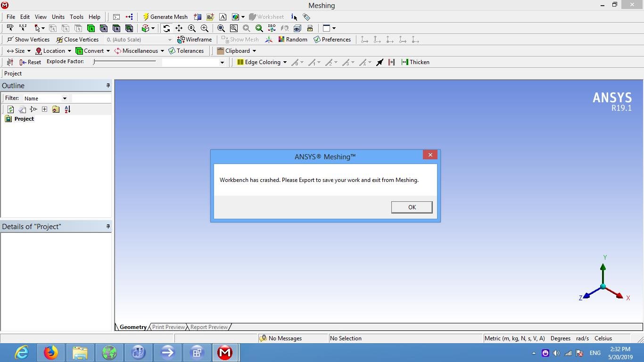Click the Expand All plus icon in Outline
The image size is (644, 362).
click(x=44, y=109)
